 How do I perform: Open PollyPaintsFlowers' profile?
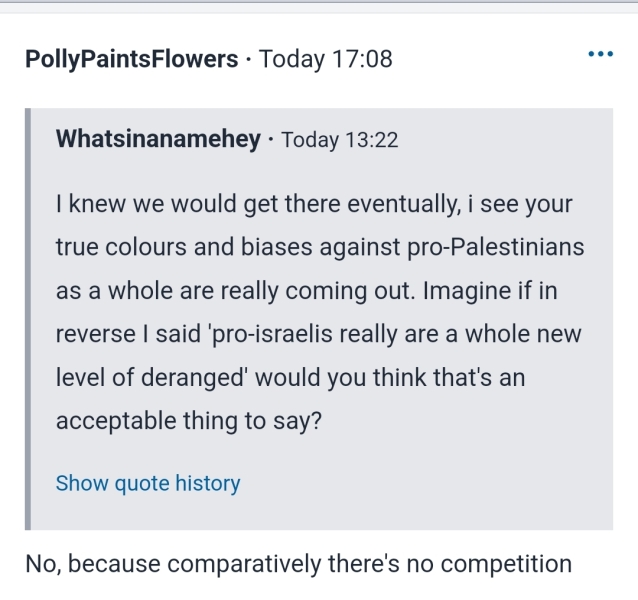pyautogui.click(x=132, y=59)
